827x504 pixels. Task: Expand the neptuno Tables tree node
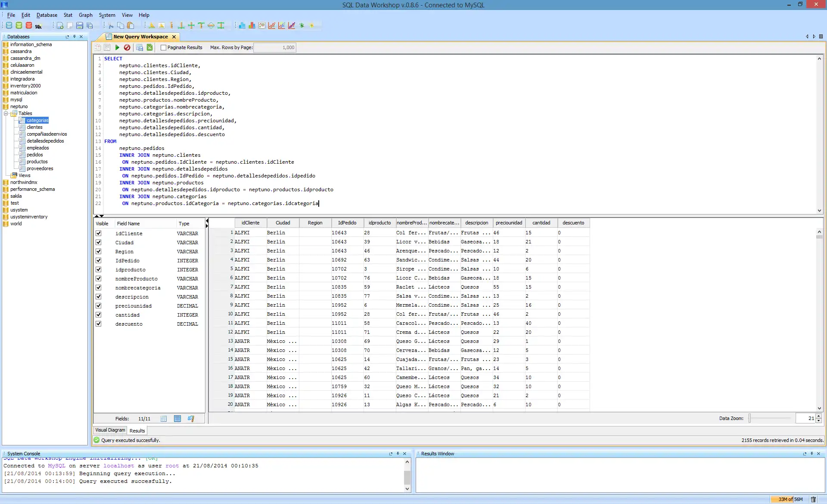(x=6, y=113)
